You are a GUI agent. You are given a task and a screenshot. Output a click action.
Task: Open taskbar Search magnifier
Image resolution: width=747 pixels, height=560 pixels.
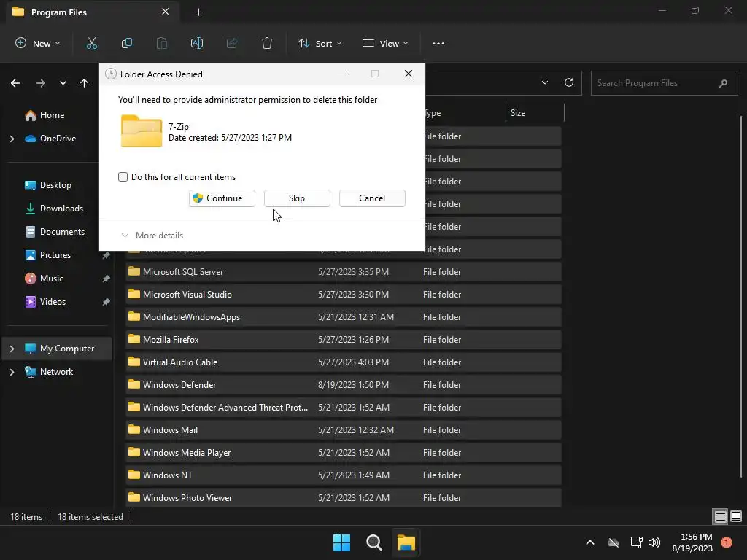pyautogui.click(x=374, y=542)
